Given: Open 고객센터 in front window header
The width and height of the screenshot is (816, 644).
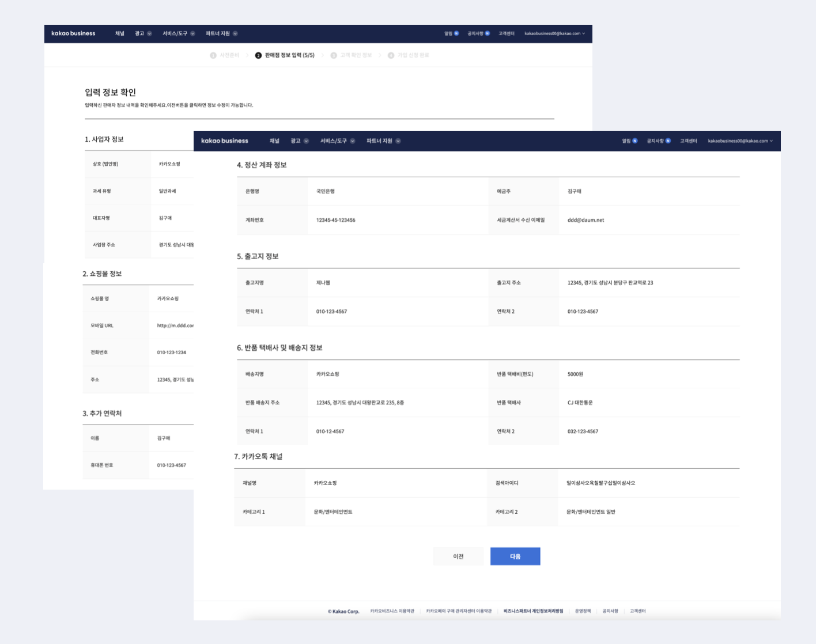Looking at the screenshot, I should point(688,141).
